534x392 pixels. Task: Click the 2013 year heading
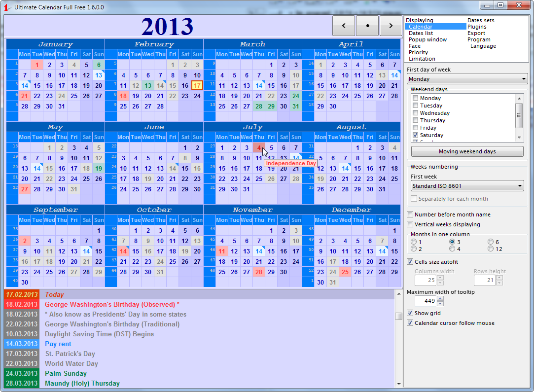(167, 26)
